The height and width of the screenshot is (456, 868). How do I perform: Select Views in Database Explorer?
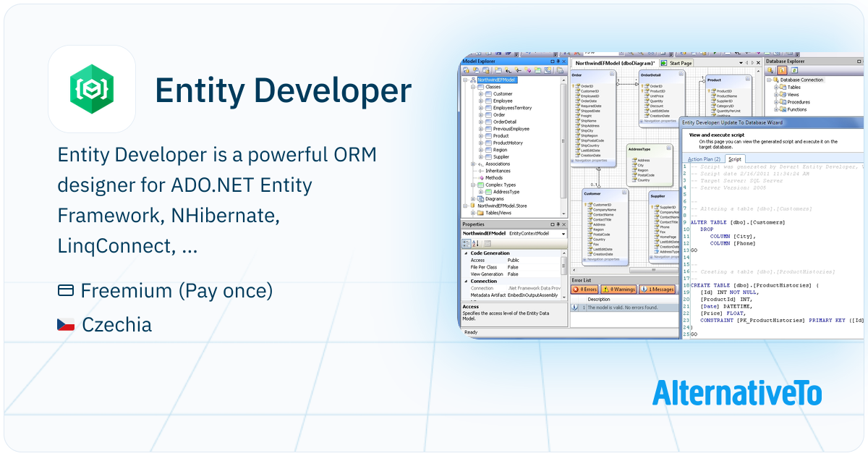(793, 94)
